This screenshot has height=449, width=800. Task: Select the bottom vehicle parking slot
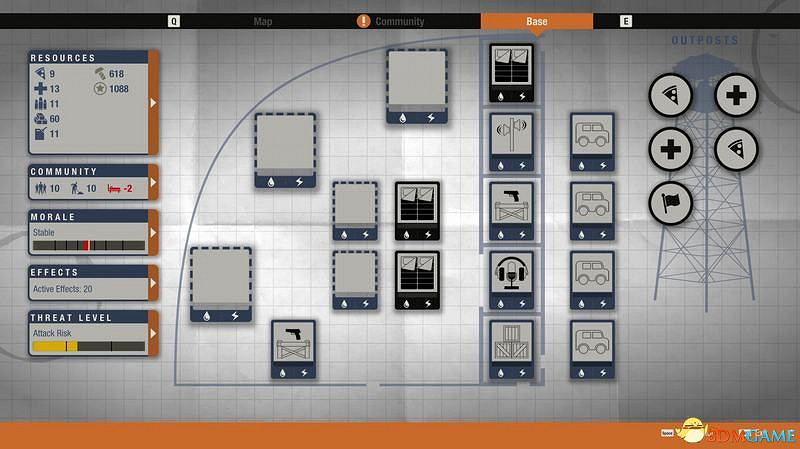(x=592, y=343)
